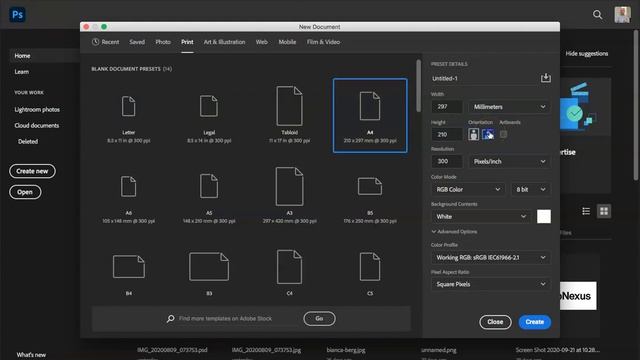Open the Millimeters units dropdown
The image size is (640, 360).
click(509, 107)
